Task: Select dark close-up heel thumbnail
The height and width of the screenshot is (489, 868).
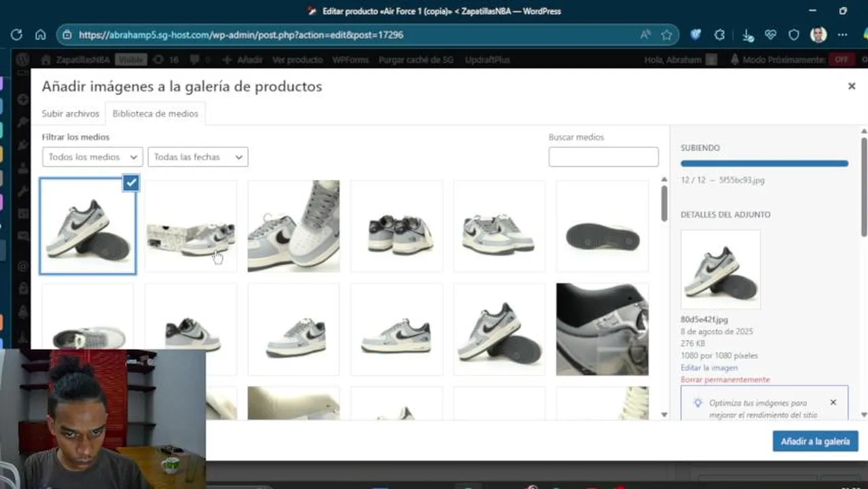Action: coord(602,329)
